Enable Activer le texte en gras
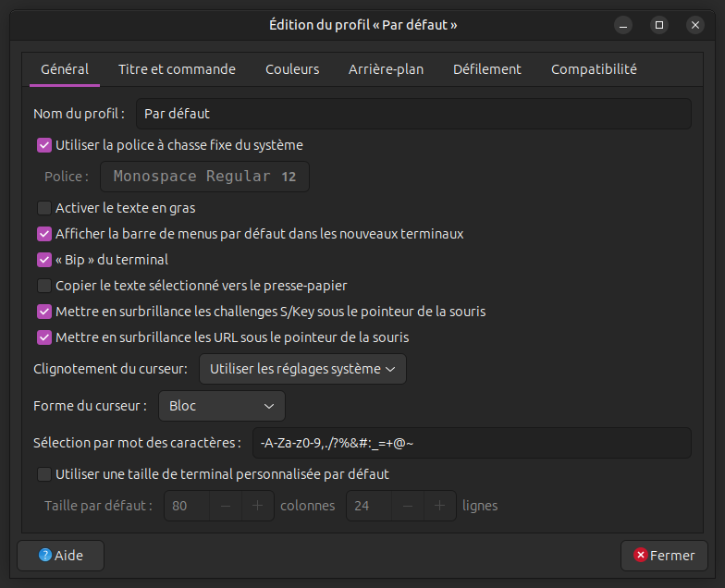This screenshot has width=725, height=588. tap(44, 208)
